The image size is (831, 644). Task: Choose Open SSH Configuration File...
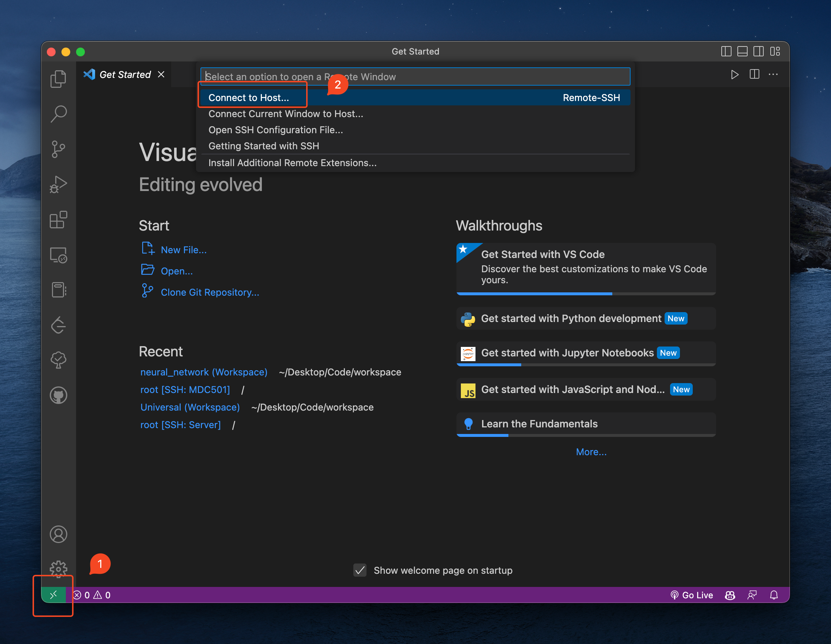pos(415,130)
